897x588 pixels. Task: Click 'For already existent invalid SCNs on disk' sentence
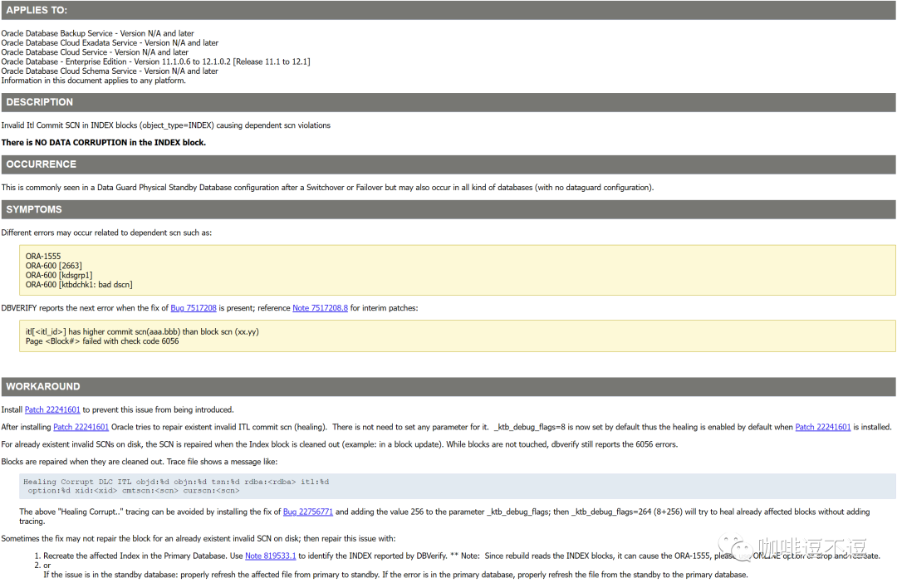[339, 444]
